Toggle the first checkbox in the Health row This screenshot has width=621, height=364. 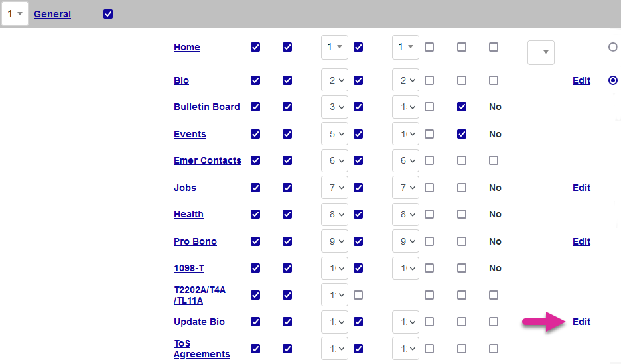255,214
